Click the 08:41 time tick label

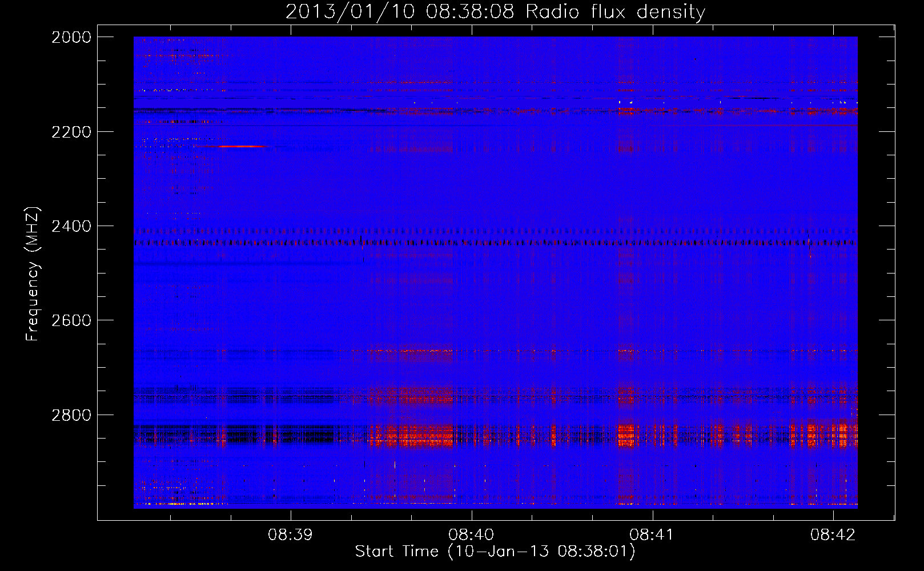pos(652,534)
